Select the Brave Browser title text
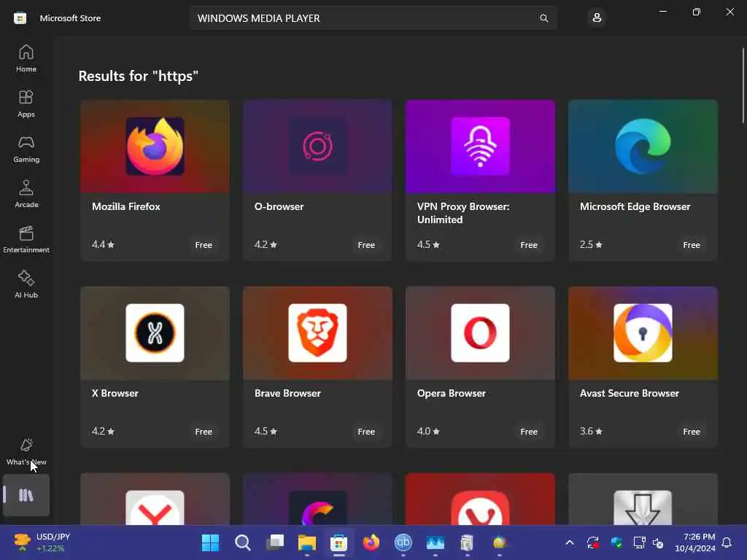This screenshot has height=560, width=747. [x=287, y=393]
